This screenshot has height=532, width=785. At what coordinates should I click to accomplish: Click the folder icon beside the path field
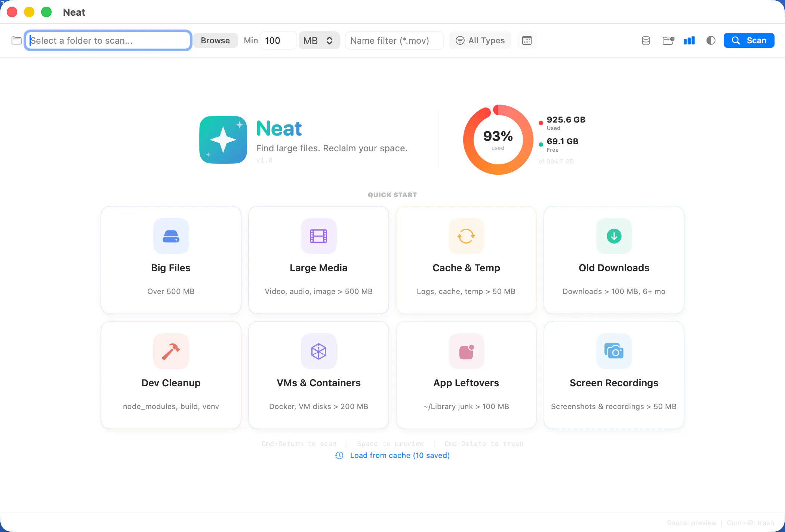click(16, 40)
